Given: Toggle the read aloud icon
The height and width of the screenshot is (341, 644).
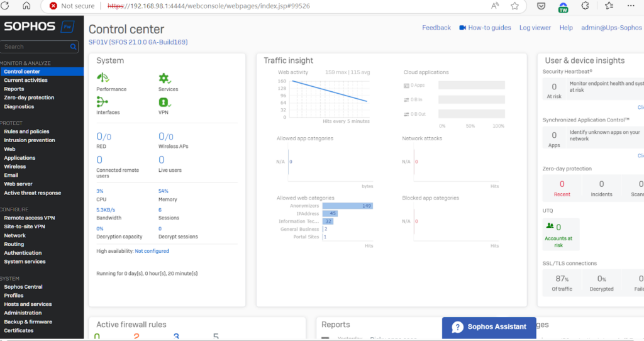Looking at the screenshot, I should tap(496, 6).
